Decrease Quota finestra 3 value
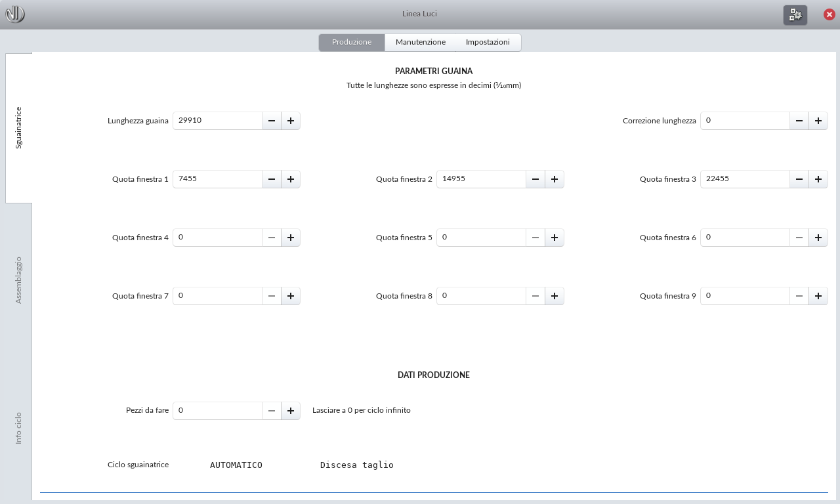840x504 pixels. point(799,179)
